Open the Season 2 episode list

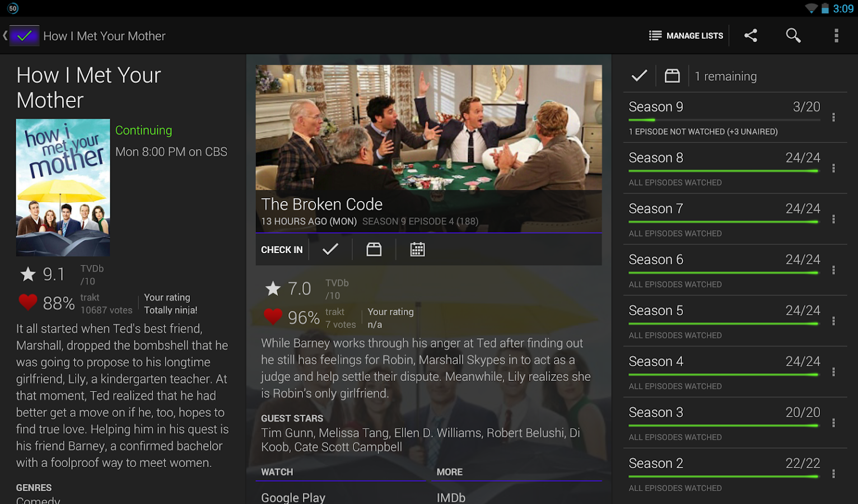tap(724, 474)
